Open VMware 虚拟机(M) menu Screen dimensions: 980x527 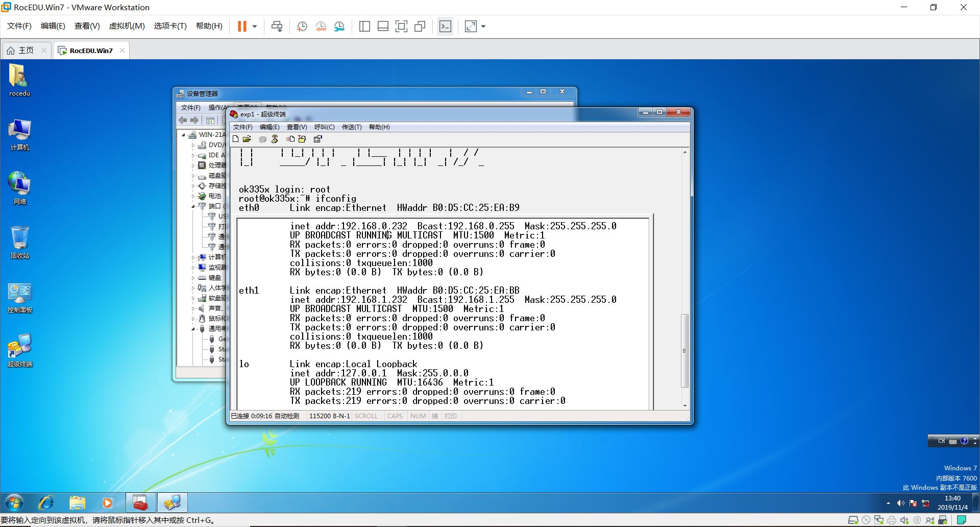pos(127,26)
